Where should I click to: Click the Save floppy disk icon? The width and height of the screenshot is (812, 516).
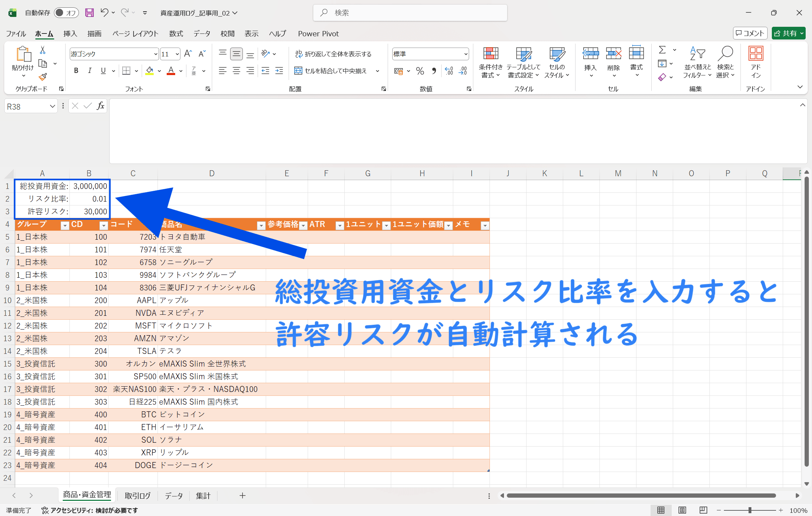pos(90,13)
